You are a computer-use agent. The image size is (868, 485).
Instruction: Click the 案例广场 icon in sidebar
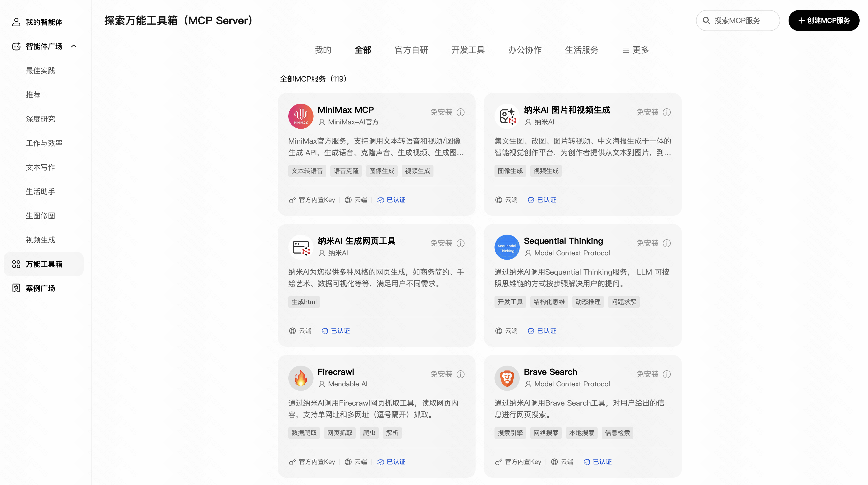[16, 288]
